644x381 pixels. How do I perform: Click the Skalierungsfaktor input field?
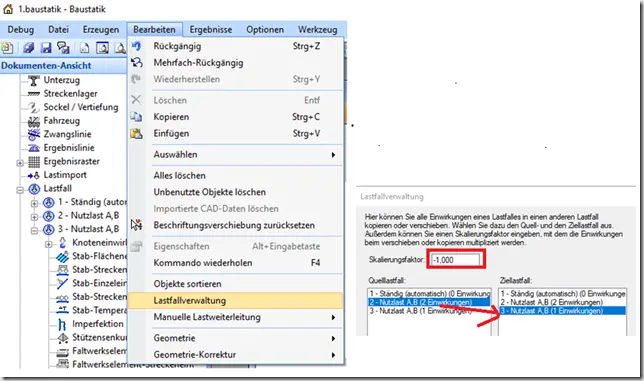click(x=455, y=260)
